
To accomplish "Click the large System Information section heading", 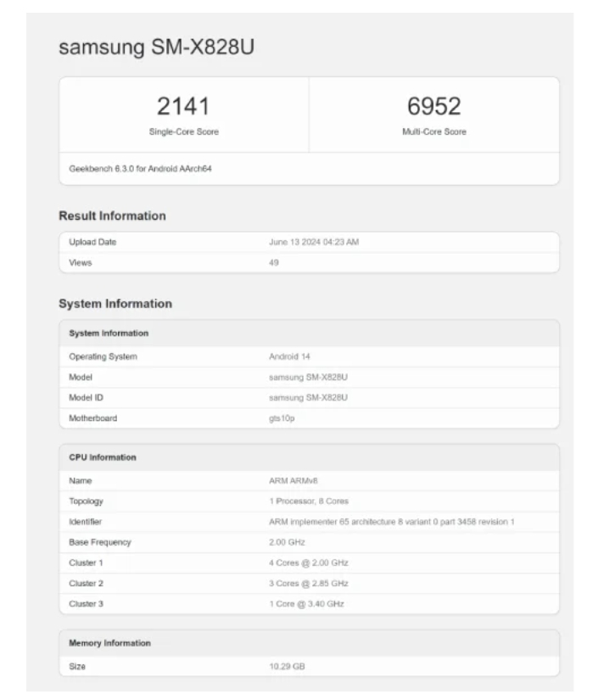I will (115, 304).
